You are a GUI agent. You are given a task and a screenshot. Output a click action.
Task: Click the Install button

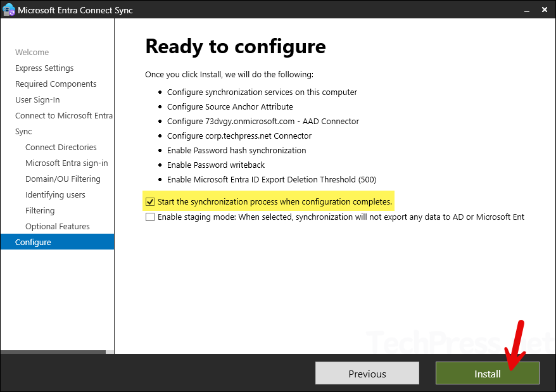tap(487, 373)
